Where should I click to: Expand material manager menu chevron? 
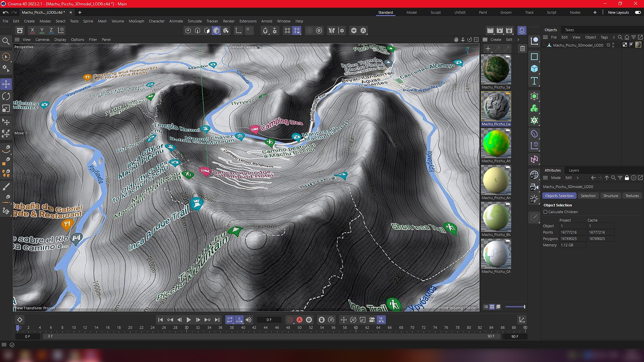coord(518,40)
